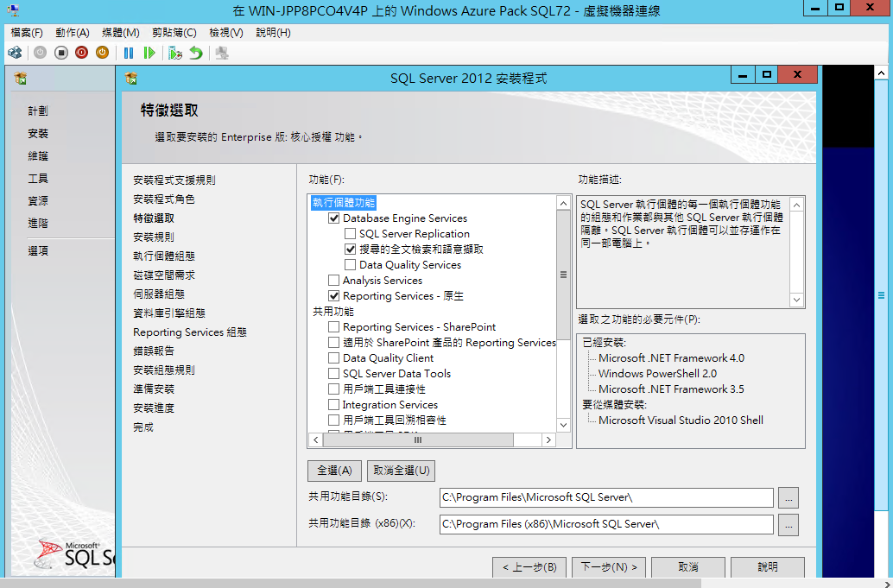893x588 pixels.
Task: Select the 執行個體功能 node in the feature tree
Action: click(x=344, y=203)
